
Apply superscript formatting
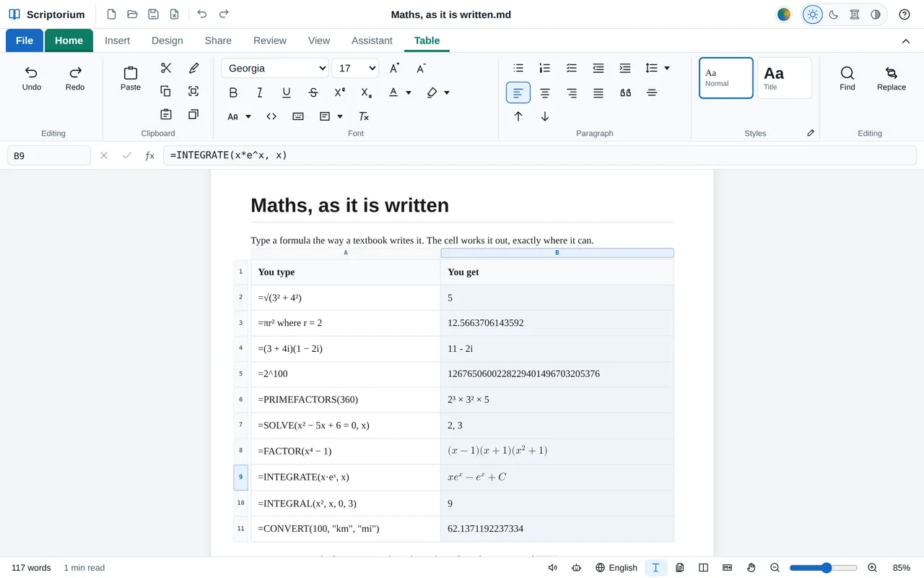click(x=340, y=92)
